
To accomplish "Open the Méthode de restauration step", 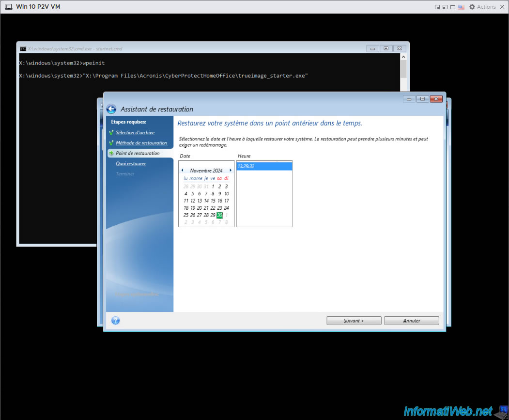I will [x=141, y=143].
